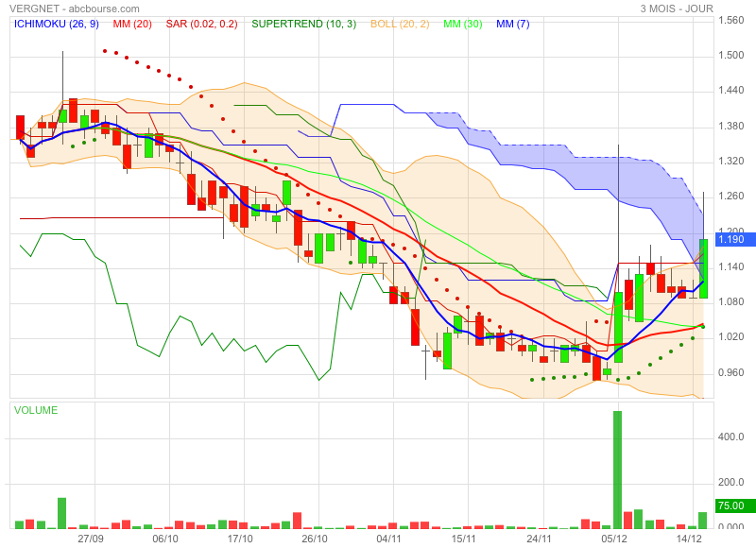
Task: Click the 1.560 price axis label
Action: click(x=730, y=20)
